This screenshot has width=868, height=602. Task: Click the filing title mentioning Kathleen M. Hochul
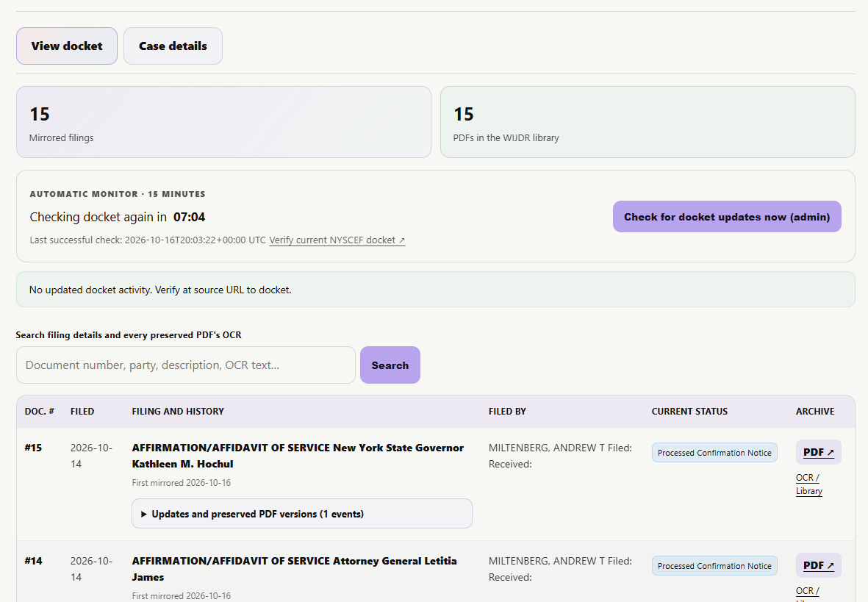pos(298,456)
